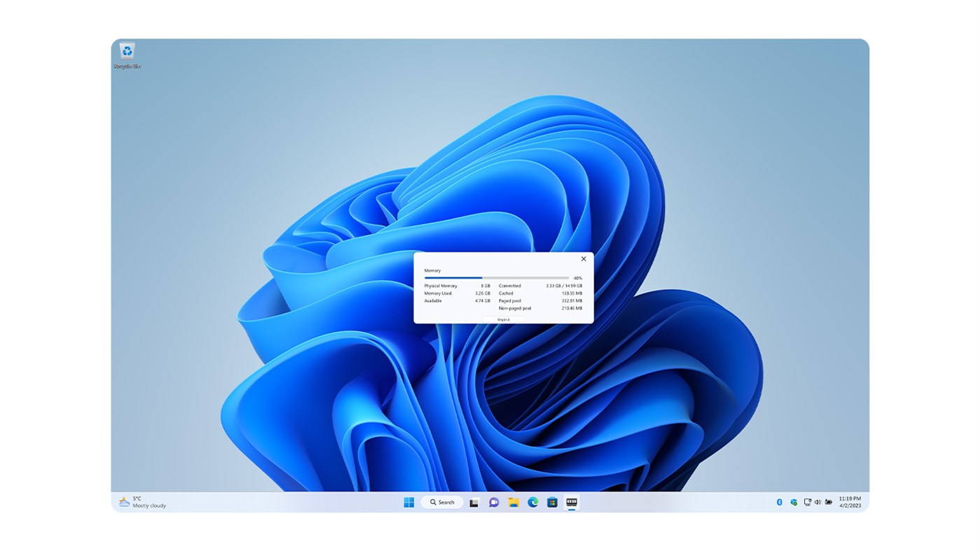Click the Non-paged pool label

[x=515, y=308]
